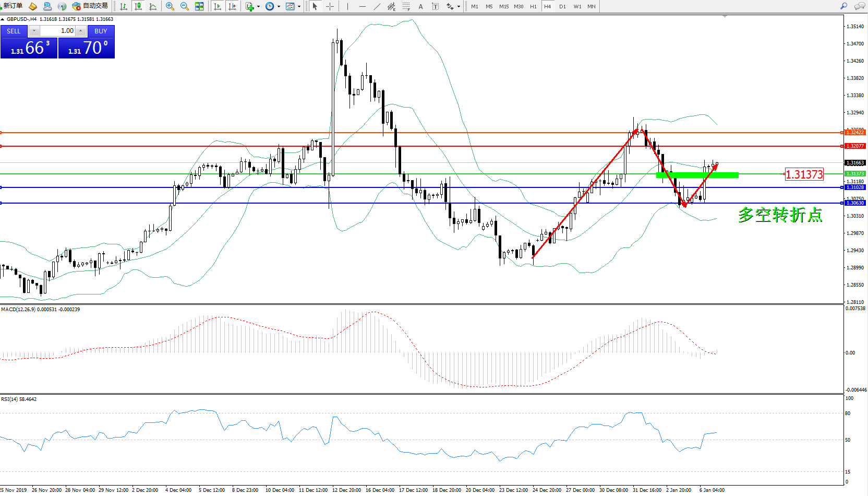Click the SELL button
Screen dimensions: 868x496
14,31
